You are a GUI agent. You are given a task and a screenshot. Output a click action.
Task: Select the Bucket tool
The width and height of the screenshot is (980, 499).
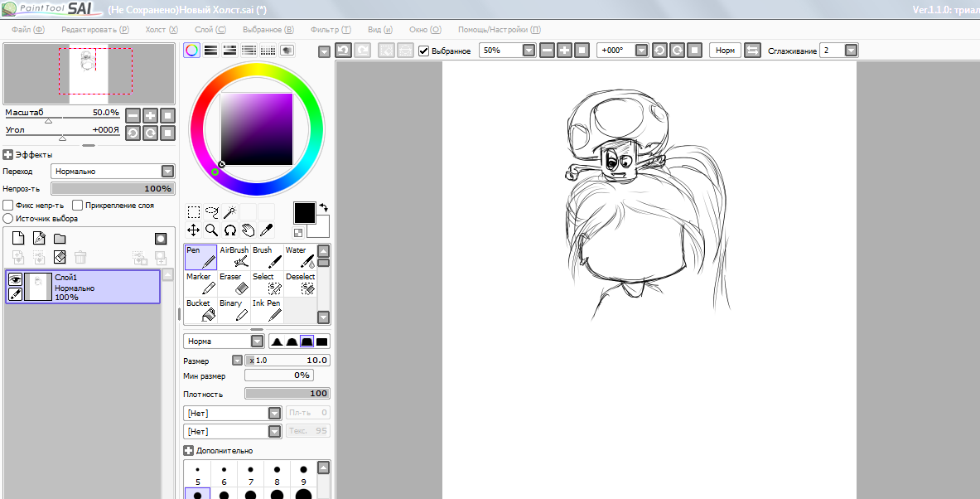[x=200, y=310]
